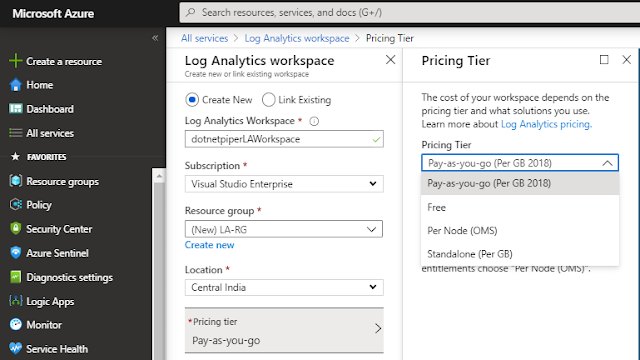640x360 pixels.
Task: Select the Create New radio button
Action: click(x=192, y=100)
